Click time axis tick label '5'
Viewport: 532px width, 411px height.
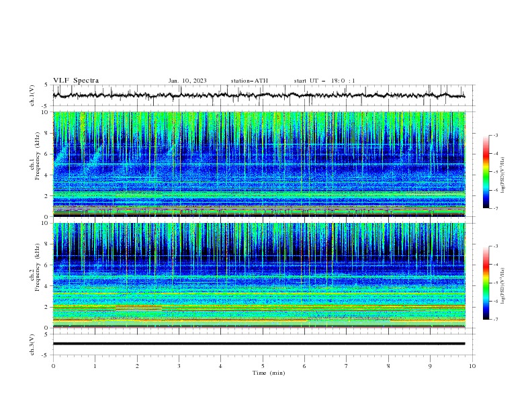(x=263, y=366)
